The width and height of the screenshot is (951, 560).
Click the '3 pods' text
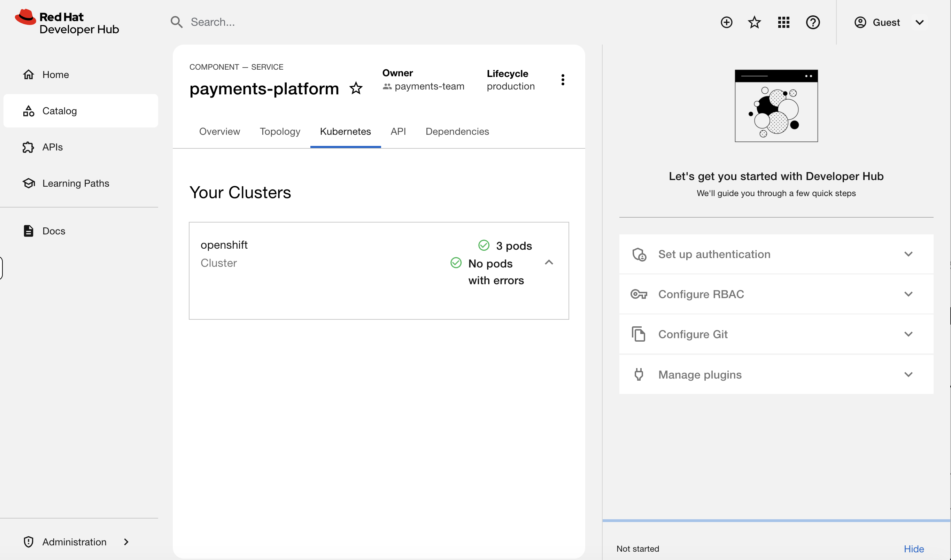point(514,246)
